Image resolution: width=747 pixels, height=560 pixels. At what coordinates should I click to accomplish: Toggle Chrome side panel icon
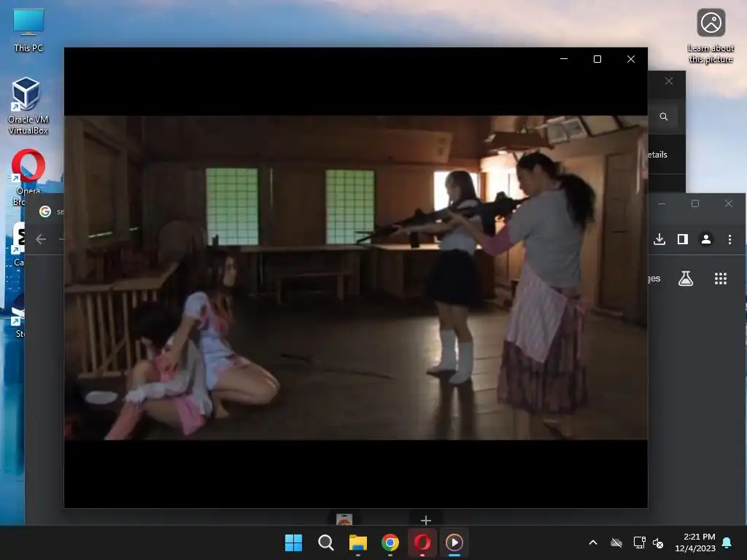[x=683, y=239]
